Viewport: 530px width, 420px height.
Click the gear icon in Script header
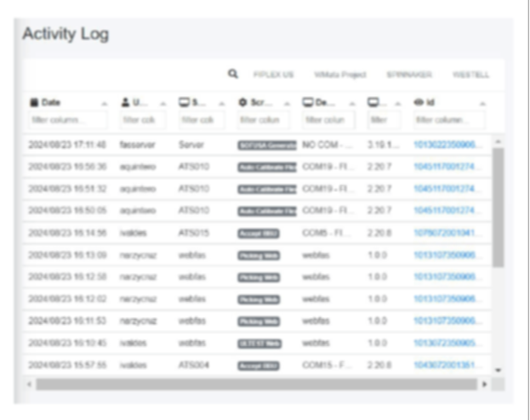(242, 102)
